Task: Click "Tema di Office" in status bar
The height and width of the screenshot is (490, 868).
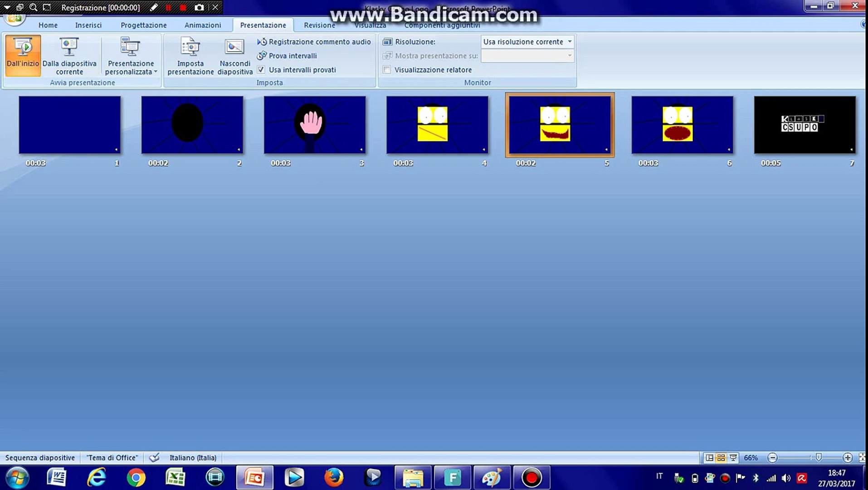Action: click(112, 458)
